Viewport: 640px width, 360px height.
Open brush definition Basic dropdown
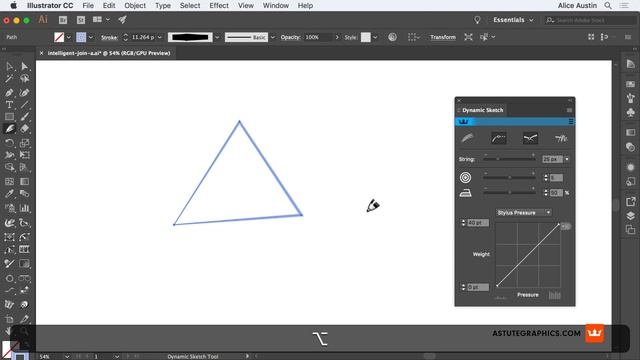coord(273,37)
